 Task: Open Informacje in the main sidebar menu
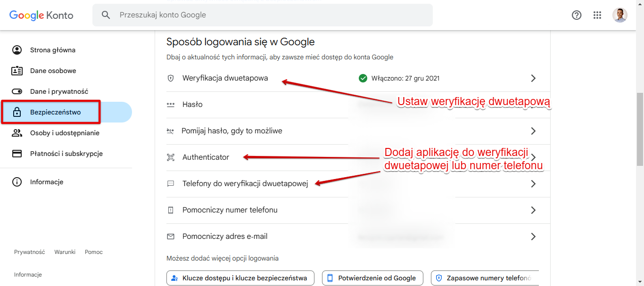pos(66,182)
